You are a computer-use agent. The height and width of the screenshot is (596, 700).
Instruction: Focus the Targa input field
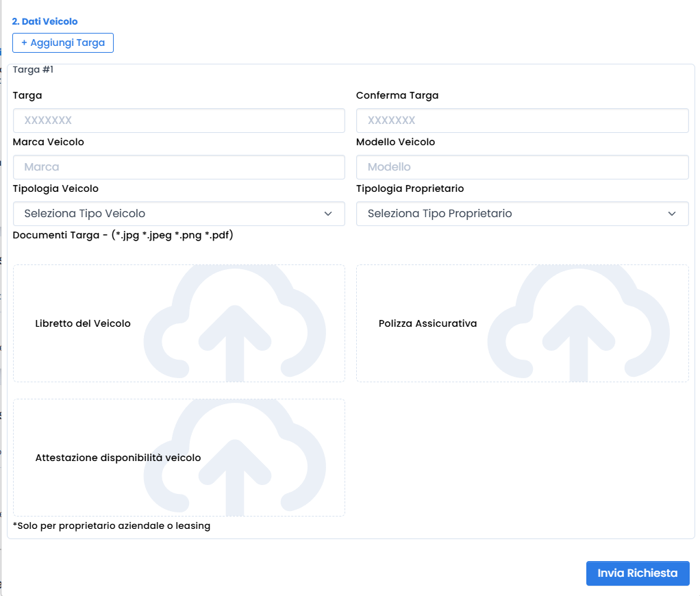click(x=178, y=121)
